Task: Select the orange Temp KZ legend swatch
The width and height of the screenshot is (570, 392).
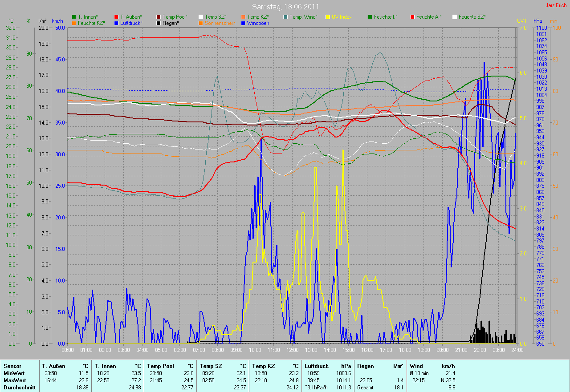Action: tap(243, 17)
